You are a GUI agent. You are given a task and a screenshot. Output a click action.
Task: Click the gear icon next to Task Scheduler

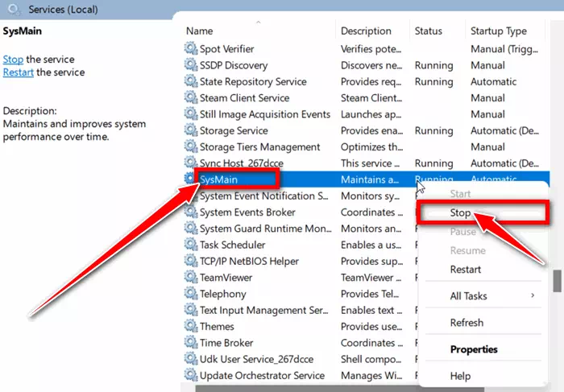click(x=191, y=245)
